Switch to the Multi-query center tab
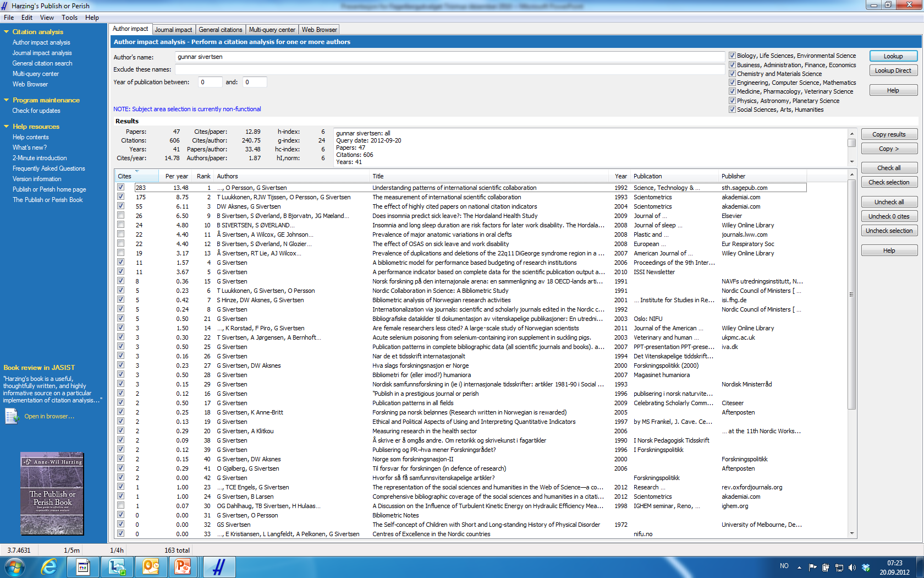Viewport: 924px width, 578px height. (x=272, y=30)
